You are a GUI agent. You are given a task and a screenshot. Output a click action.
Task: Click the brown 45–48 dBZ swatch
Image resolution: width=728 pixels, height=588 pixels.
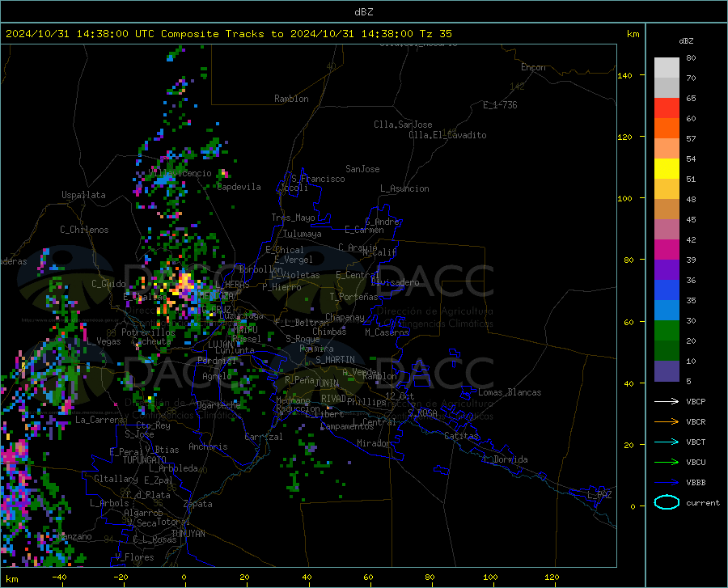coord(667,209)
